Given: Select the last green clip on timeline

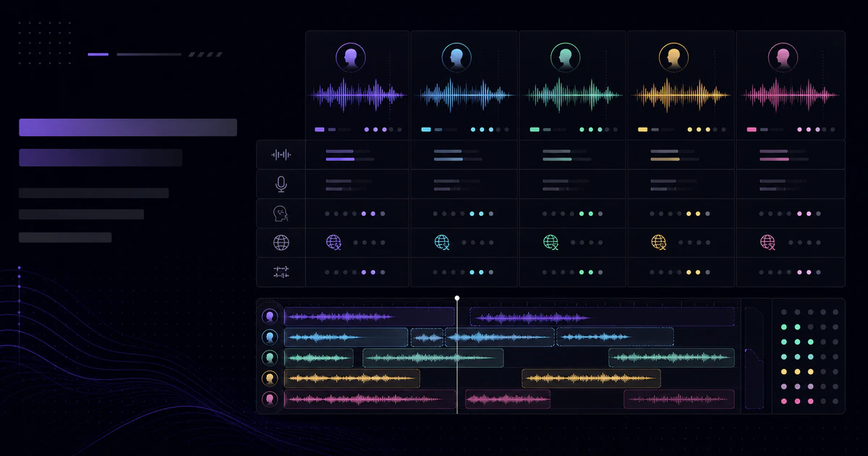Looking at the screenshot, I should pos(671,358).
